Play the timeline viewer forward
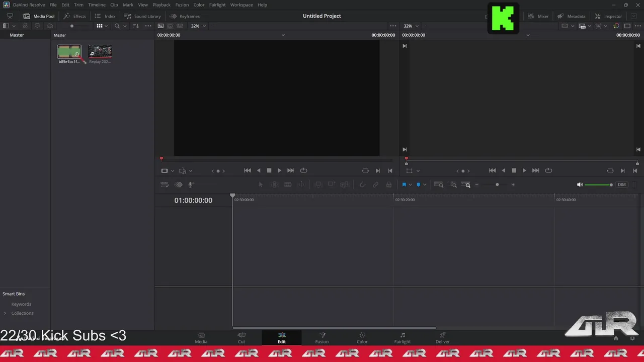Screen dimensions: 644x362 524,170
